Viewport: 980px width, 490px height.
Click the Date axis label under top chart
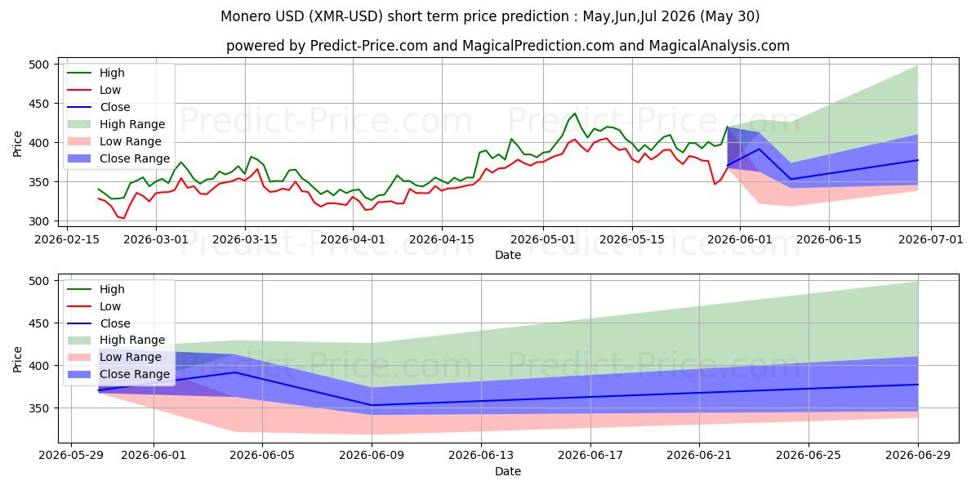pos(507,255)
